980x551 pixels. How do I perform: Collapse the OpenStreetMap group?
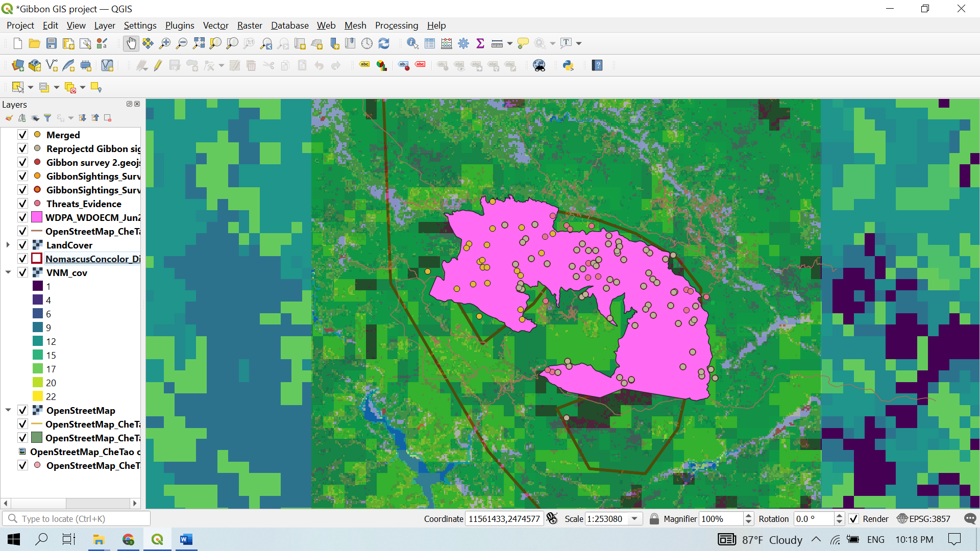coord(8,410)
